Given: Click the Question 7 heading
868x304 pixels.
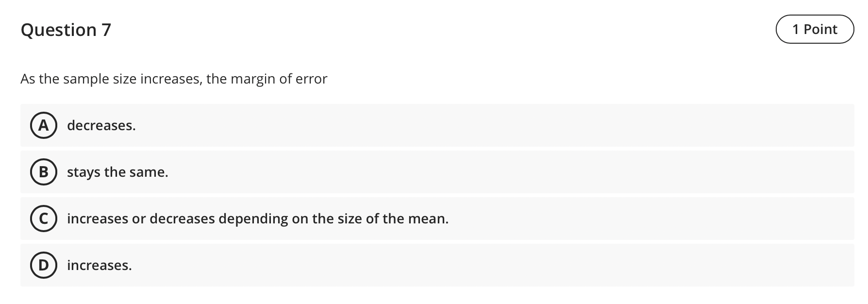Looking at the screenshot, I should pos(66,29).
